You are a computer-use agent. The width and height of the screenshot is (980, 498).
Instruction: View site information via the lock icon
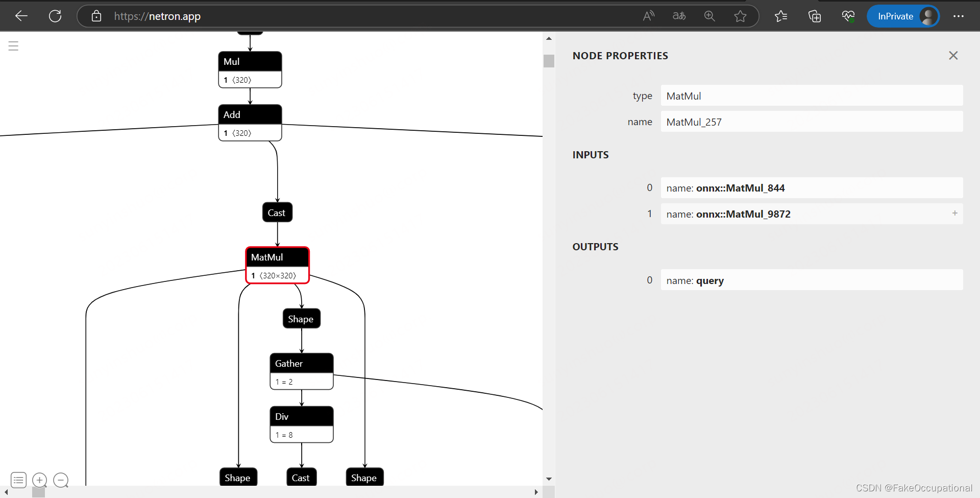point(96,16)
